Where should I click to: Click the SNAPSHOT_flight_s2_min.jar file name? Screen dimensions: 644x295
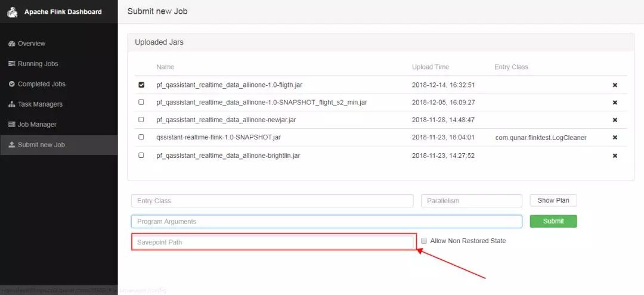[262, 102]
